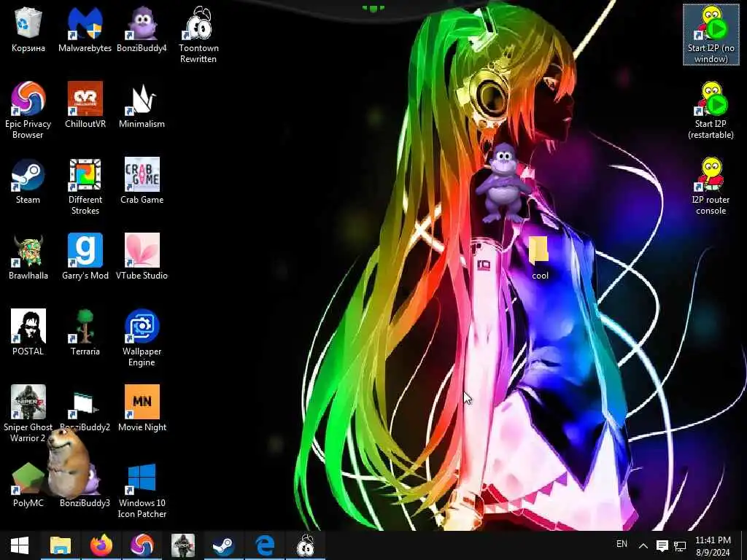
Task: Click Start I2P (restartable) desktop icon
Action: point(711,111)
